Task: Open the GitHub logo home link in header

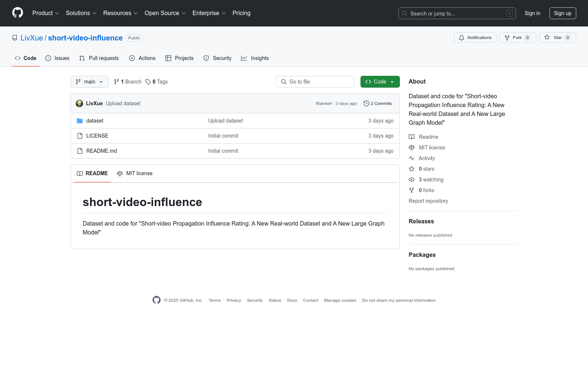Action: point(18,13)
